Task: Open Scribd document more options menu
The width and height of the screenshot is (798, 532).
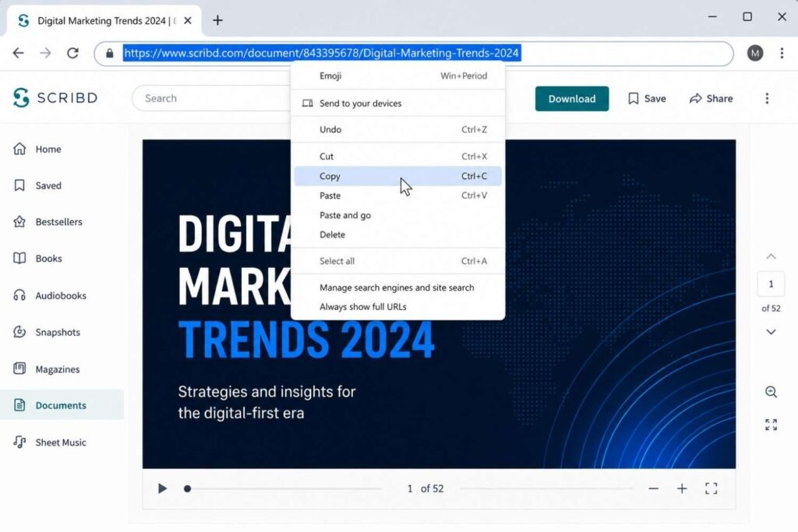Action: 767,98
